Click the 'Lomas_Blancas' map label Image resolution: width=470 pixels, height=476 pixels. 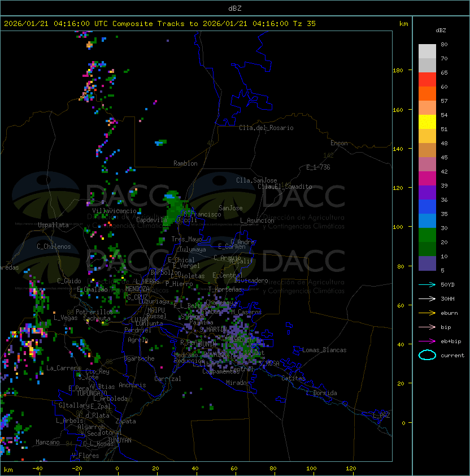(324, 350)
